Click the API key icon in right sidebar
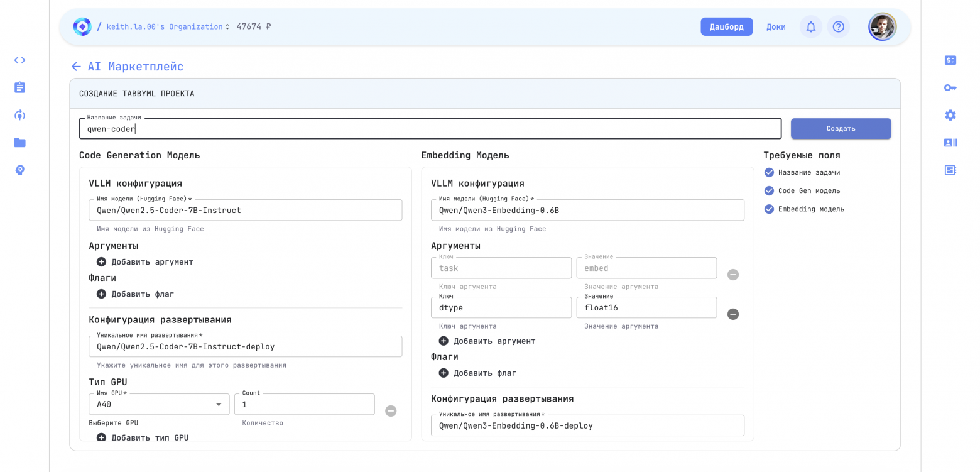The height and width of the screenshot is (472, 980). click(950, 87)
